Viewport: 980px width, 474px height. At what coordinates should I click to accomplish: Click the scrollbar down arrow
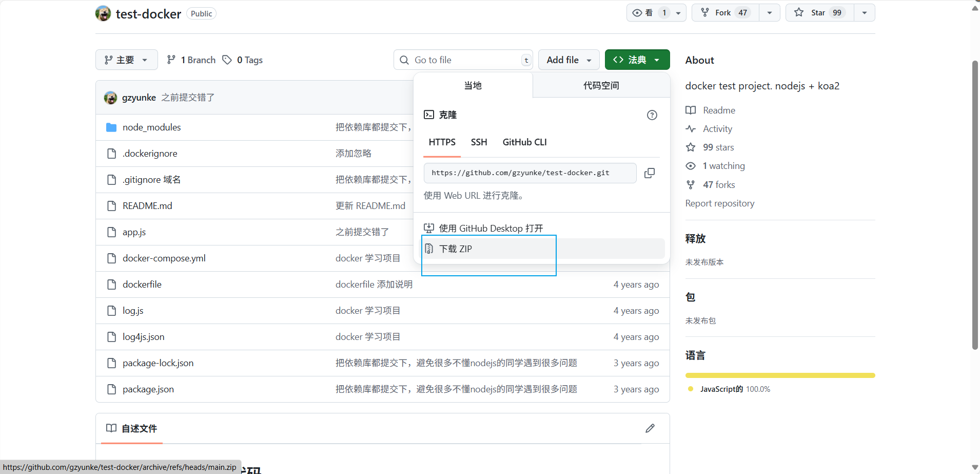pyautogui.click(x=975, y=467)
